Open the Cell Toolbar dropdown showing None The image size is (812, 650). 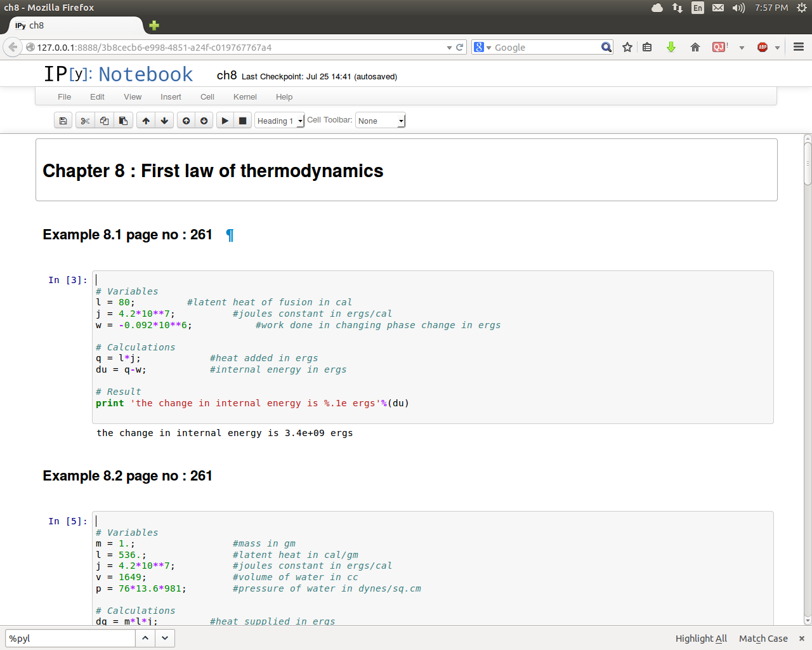(x=380, y=121)
